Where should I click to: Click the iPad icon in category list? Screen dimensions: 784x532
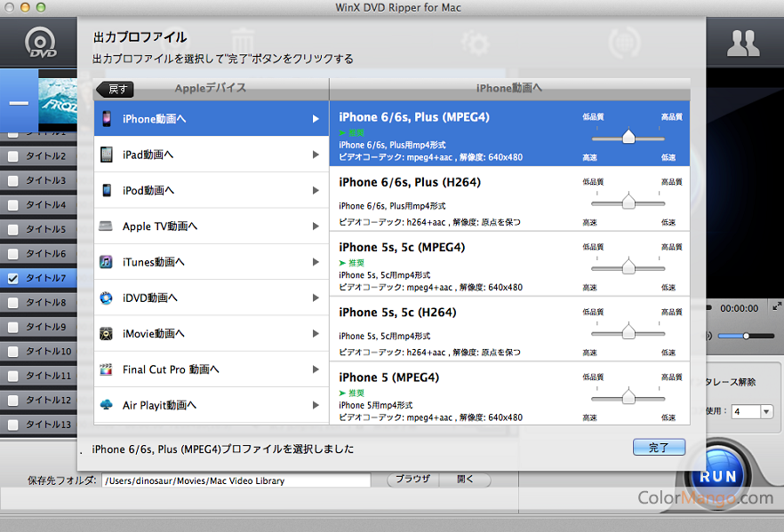click(x=107, y=155)
